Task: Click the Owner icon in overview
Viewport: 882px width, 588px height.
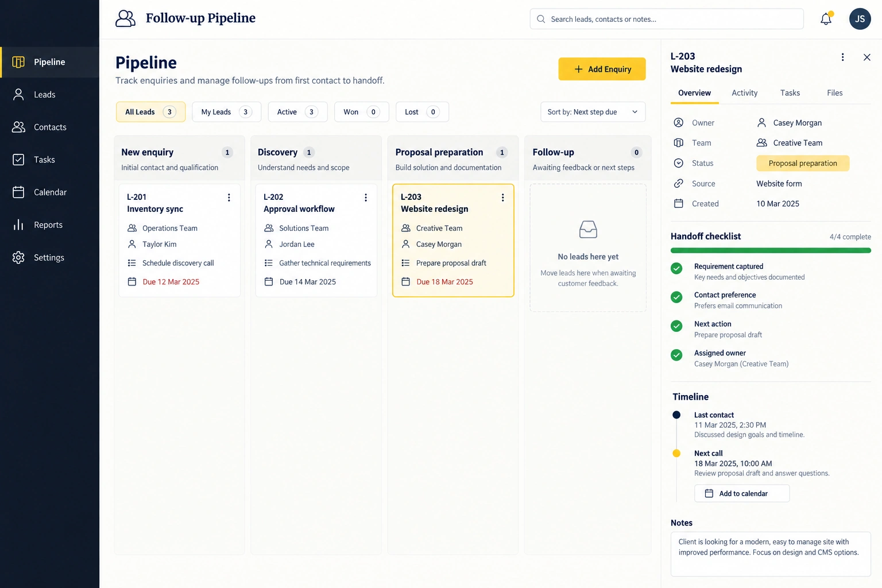Action: click(x=678, y=122)
